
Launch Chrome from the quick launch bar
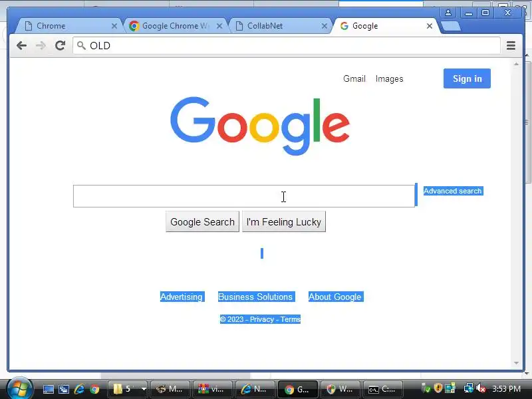94,389
